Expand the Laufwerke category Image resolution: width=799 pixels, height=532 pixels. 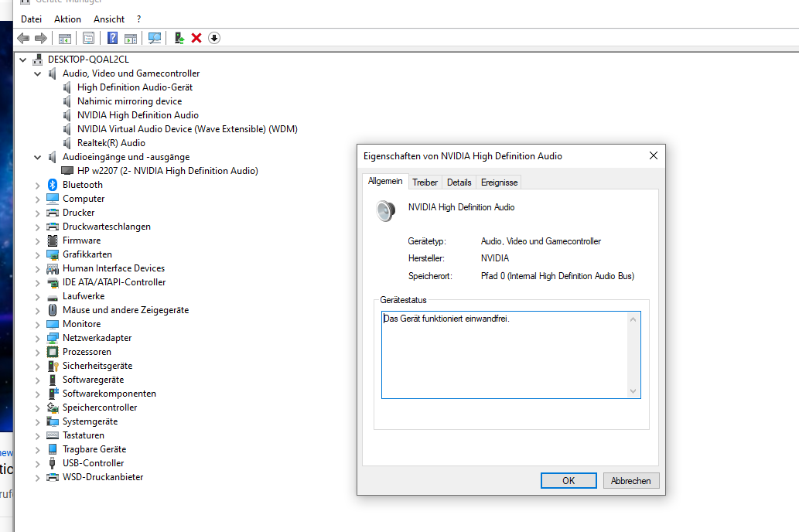point(37,297)
